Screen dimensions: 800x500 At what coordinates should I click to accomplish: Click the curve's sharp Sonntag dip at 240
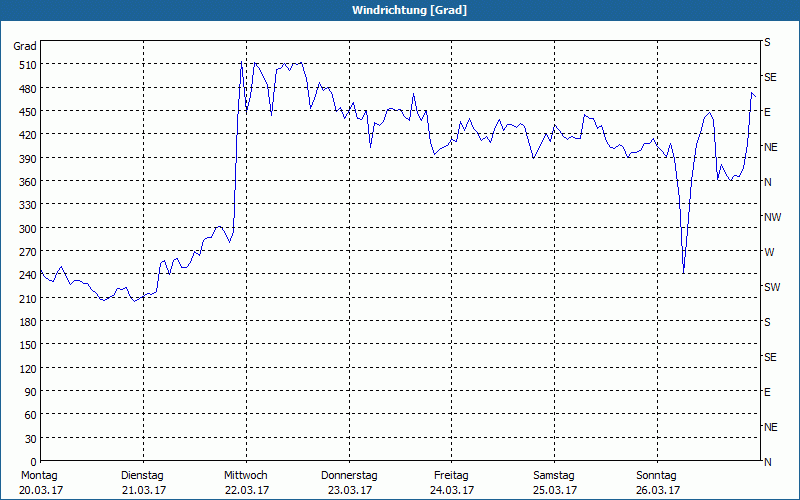pos(683,273)
